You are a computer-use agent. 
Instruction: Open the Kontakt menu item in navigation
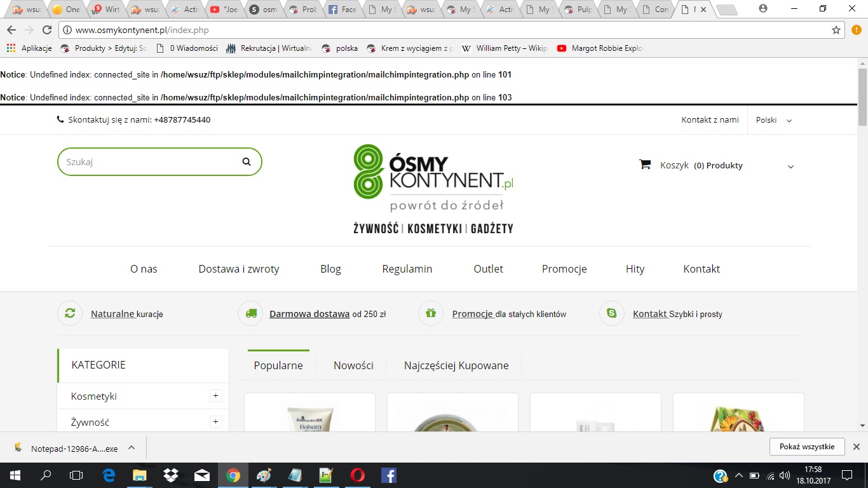[702, 269]
